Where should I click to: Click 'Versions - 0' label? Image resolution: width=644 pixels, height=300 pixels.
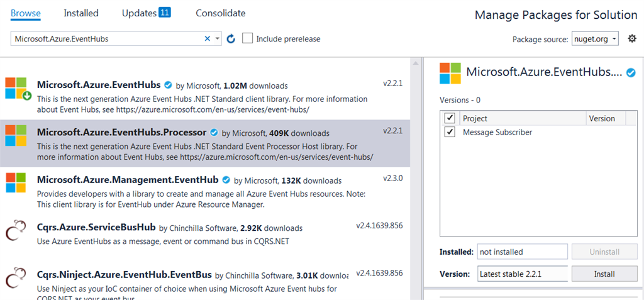click(x=460, y=100)
